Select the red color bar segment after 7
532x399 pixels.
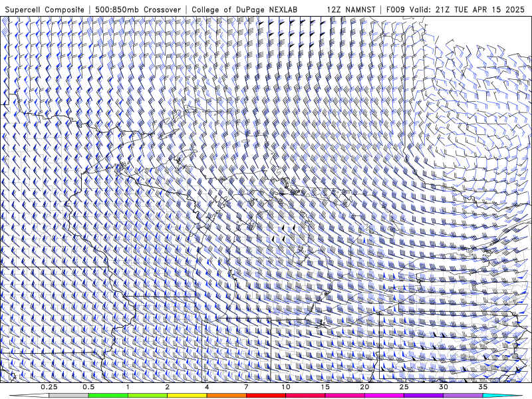[266, 396]
